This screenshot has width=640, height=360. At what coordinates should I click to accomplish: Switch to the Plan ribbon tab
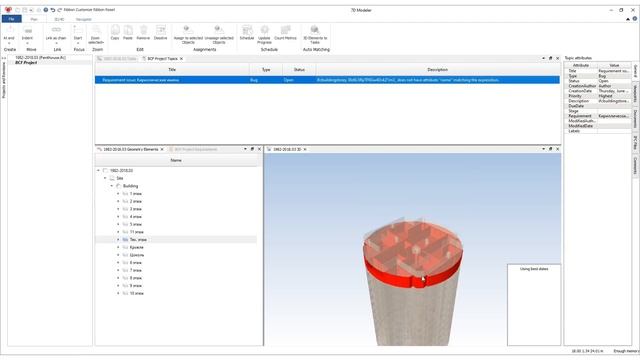pyautogui.click(x=34, y=19)
